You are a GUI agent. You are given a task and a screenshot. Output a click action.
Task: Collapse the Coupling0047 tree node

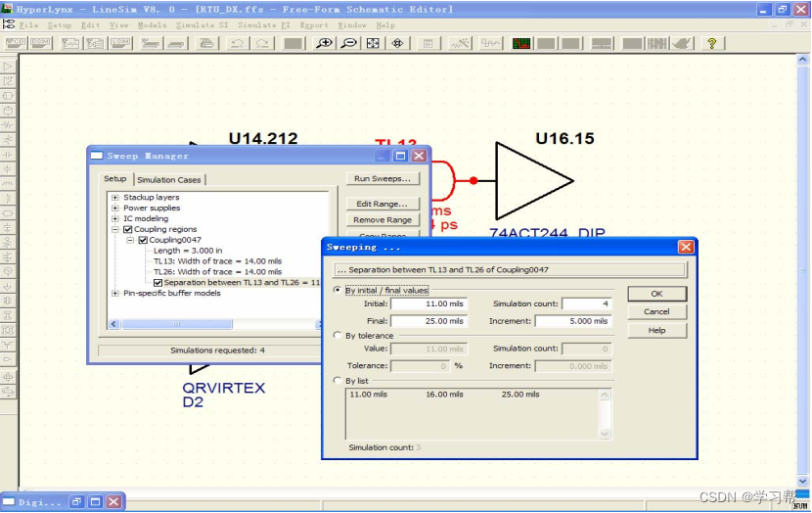pos(130,240)
